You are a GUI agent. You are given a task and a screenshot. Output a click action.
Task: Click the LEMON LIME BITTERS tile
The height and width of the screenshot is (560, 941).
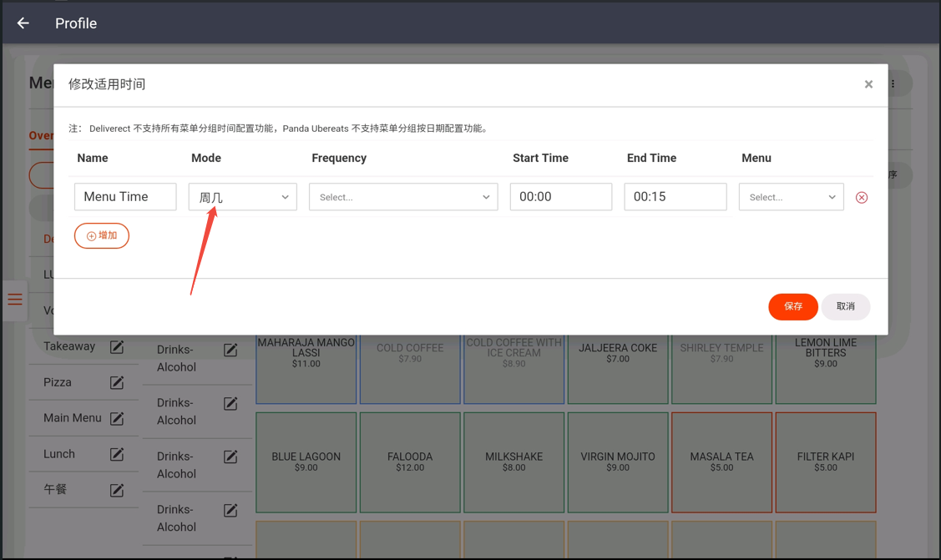826,369
